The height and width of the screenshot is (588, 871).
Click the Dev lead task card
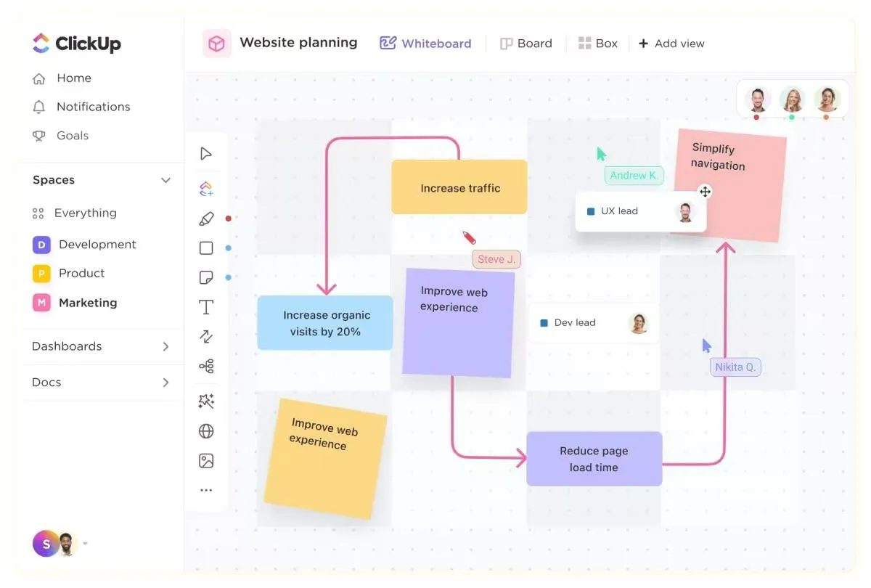594,323
